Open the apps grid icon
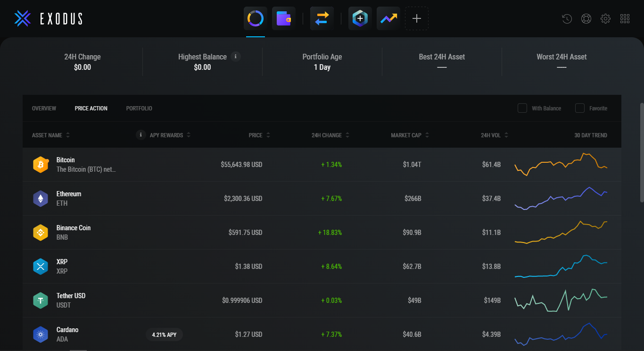 pyautogui.click(x=625, y=19)
